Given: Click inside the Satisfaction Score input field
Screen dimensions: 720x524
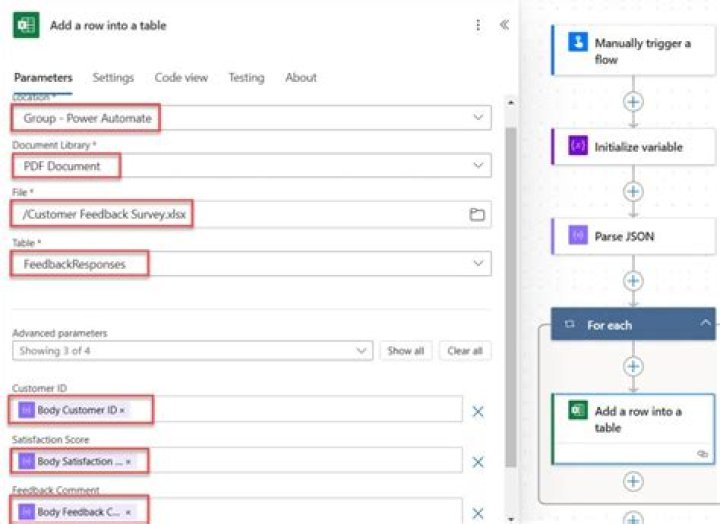Looking at the screenshot, I should [236, 460].
